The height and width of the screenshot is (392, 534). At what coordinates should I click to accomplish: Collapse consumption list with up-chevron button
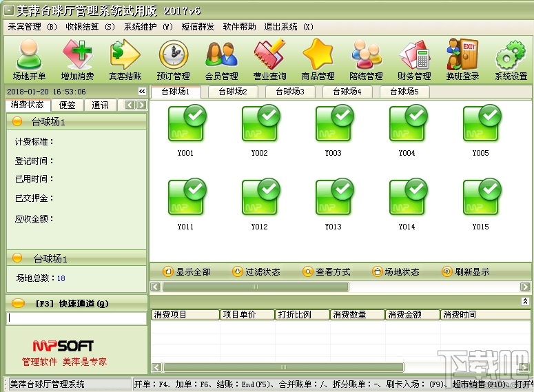pos(525,302)
